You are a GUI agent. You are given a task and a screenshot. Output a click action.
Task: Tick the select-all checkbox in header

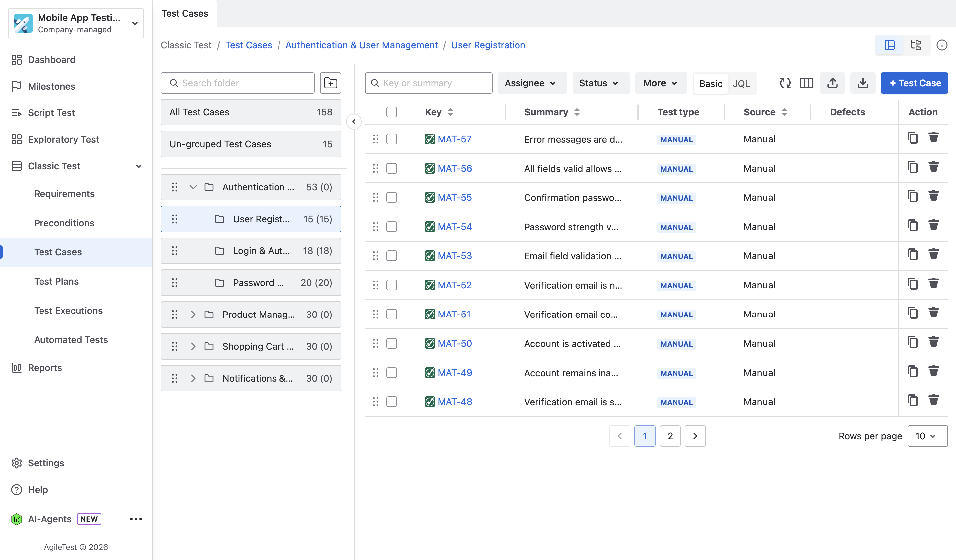point(391,112)
